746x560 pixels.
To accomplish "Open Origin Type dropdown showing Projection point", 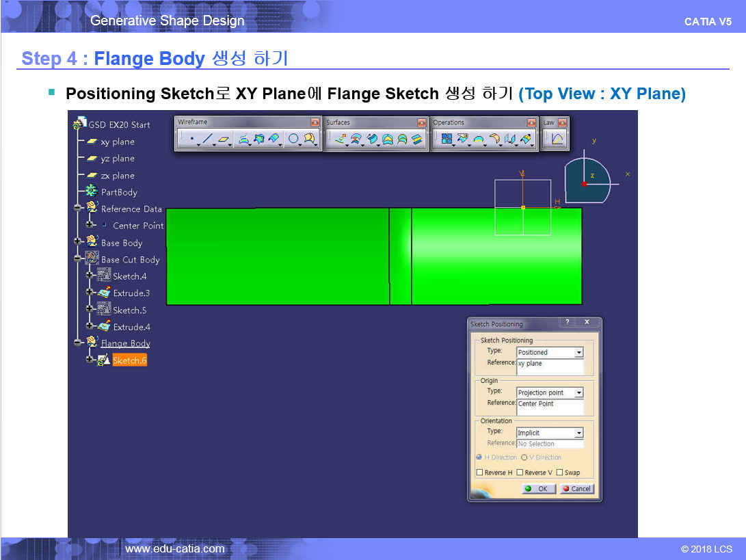I will tap(578, 393).
